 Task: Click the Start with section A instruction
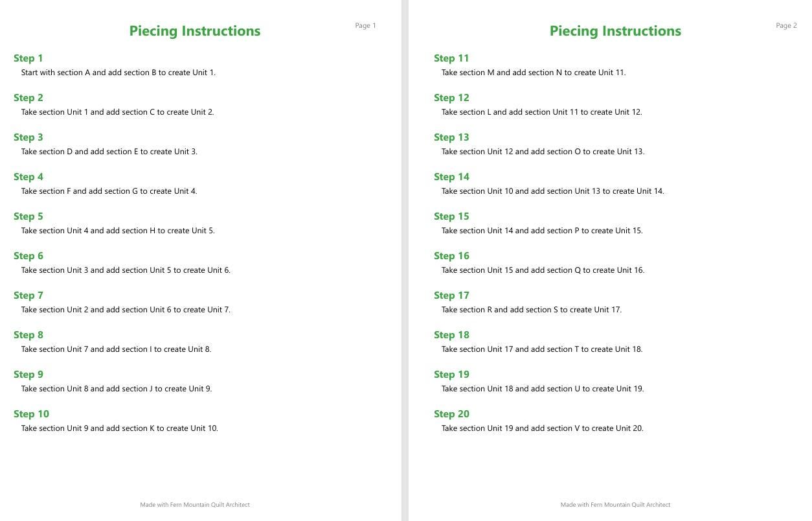tap(118, 73)
